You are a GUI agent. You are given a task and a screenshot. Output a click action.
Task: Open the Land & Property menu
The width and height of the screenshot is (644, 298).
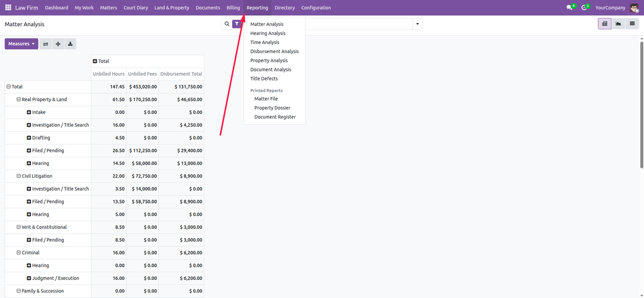coord(172,8)
